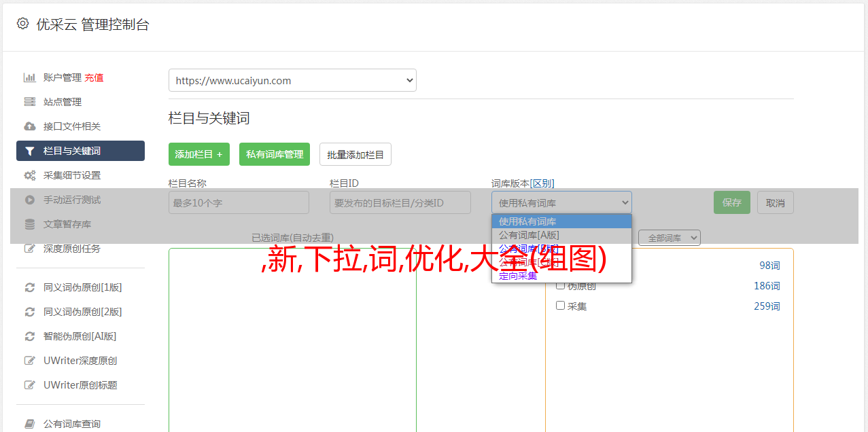The image size is (868, 432).
Task: Click the green 保存 button
Action: tap(732, 202)
